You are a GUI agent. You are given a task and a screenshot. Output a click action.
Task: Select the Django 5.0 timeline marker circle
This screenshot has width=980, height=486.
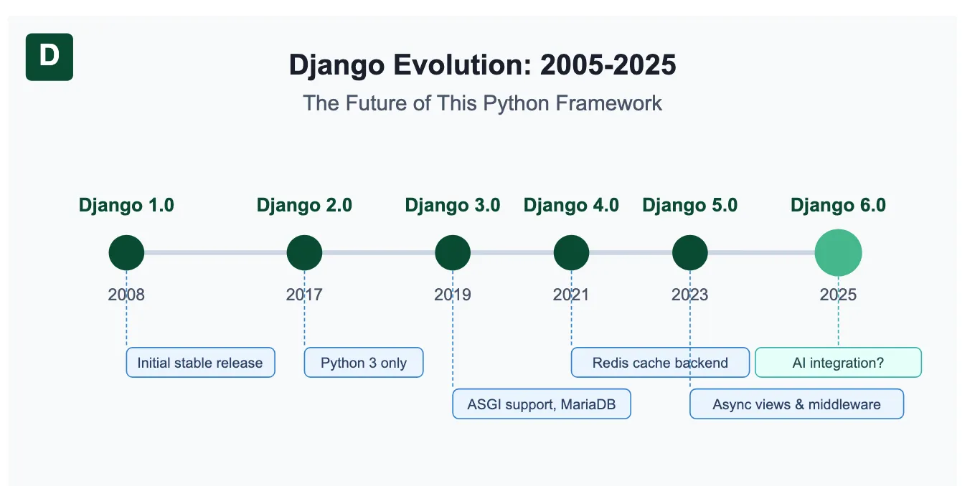690,252
